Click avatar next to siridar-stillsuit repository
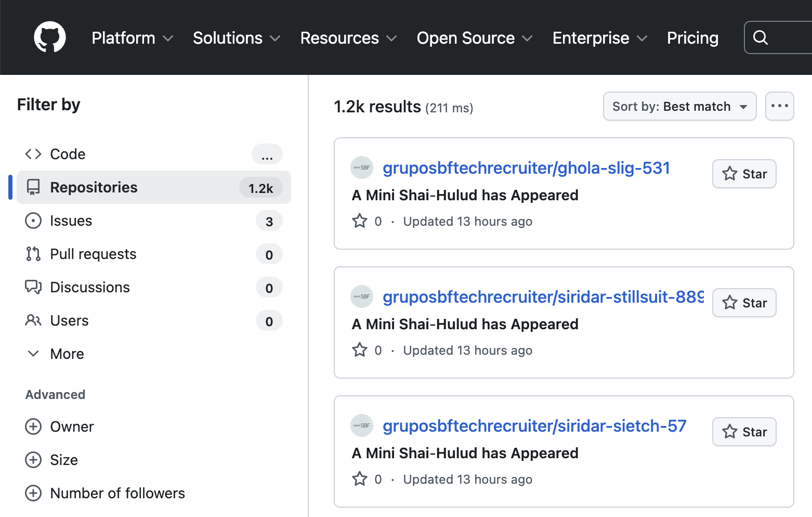 click(362, 296)
